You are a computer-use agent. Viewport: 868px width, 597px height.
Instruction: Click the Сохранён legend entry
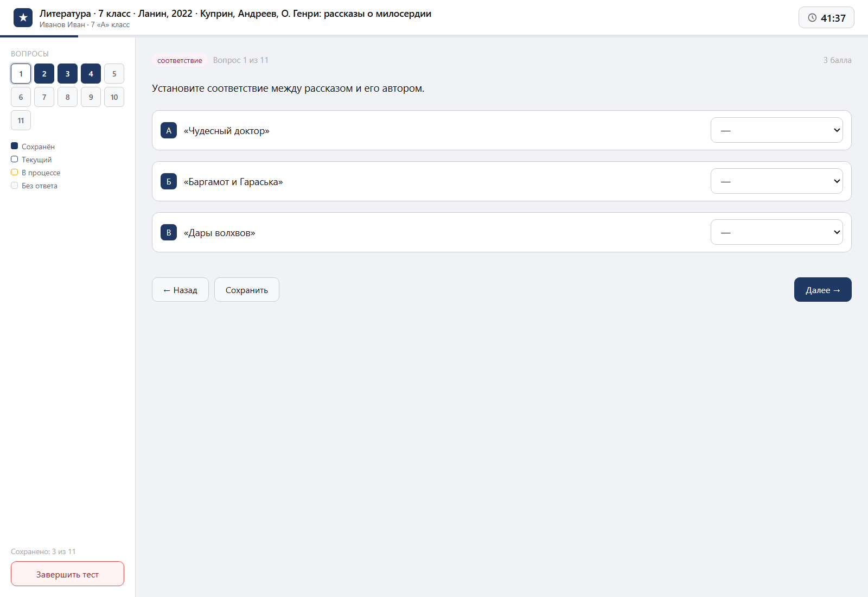tap(33, 147)
